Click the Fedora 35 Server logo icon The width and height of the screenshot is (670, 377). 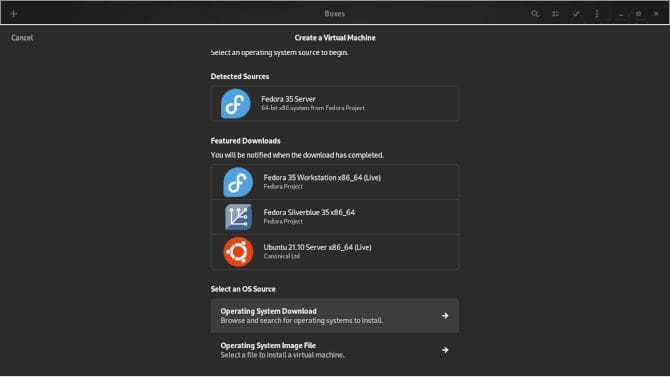click(235, 103)
